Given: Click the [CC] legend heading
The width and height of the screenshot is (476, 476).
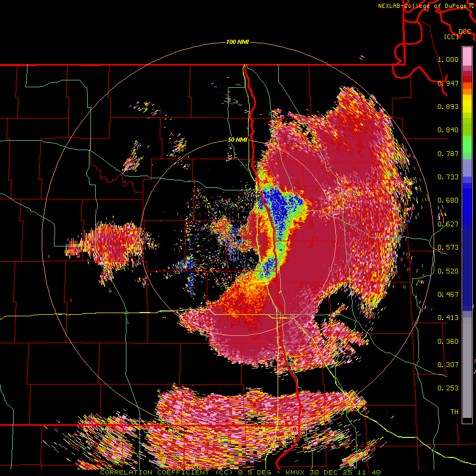Looking at the screenshot, I should point(451,36).
